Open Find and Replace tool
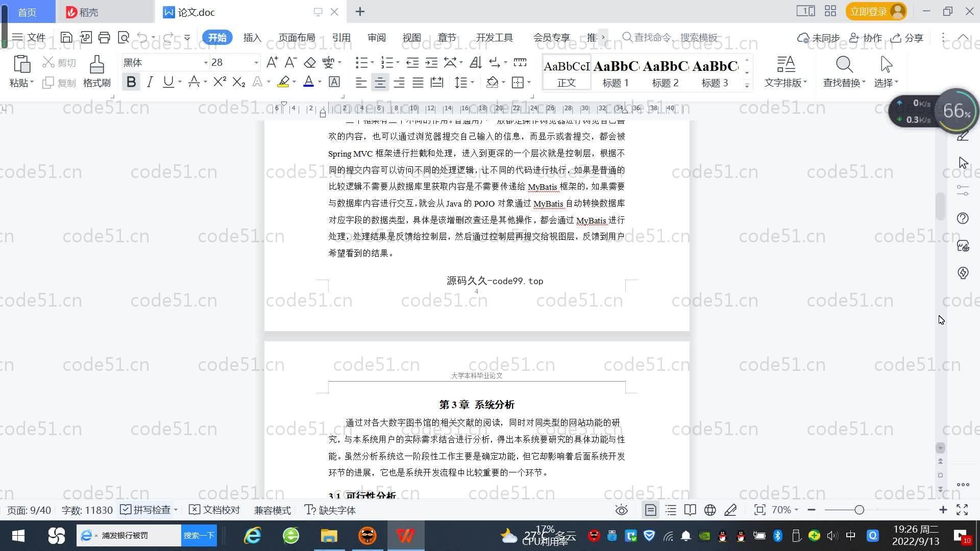Viewport: 980px width, 551px height. [x=844, y=71]
